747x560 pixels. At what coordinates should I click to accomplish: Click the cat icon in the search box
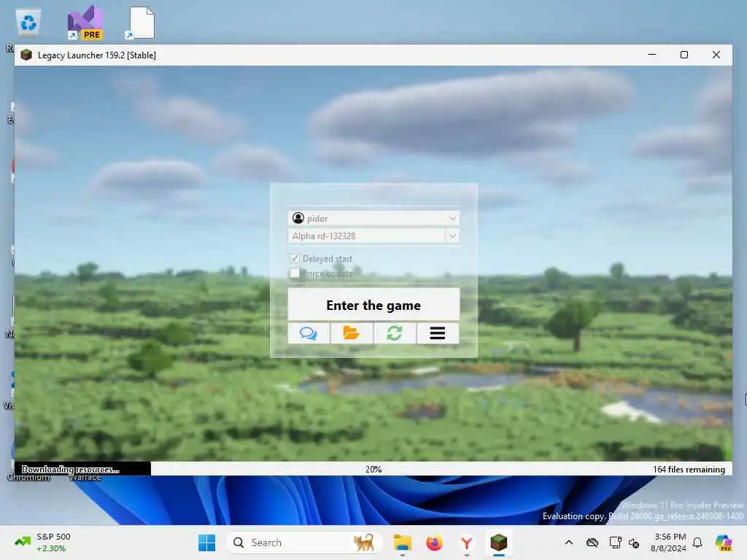point(363,542)
